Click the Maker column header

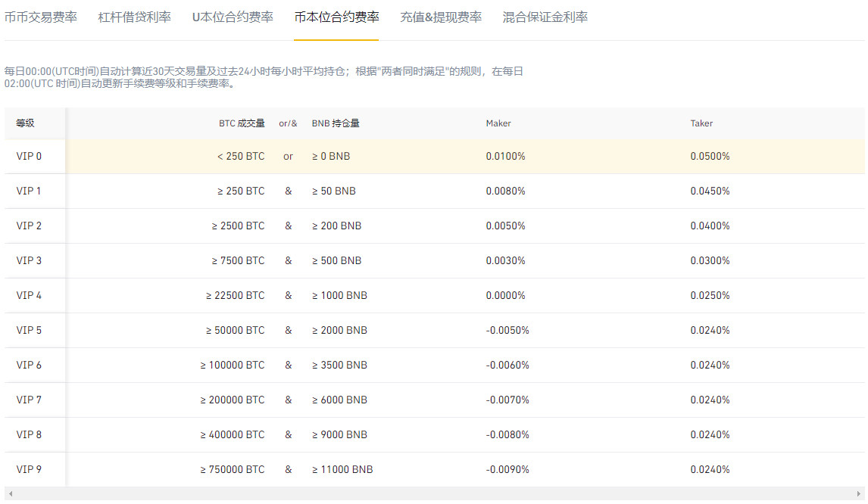[x=498, y=123]
